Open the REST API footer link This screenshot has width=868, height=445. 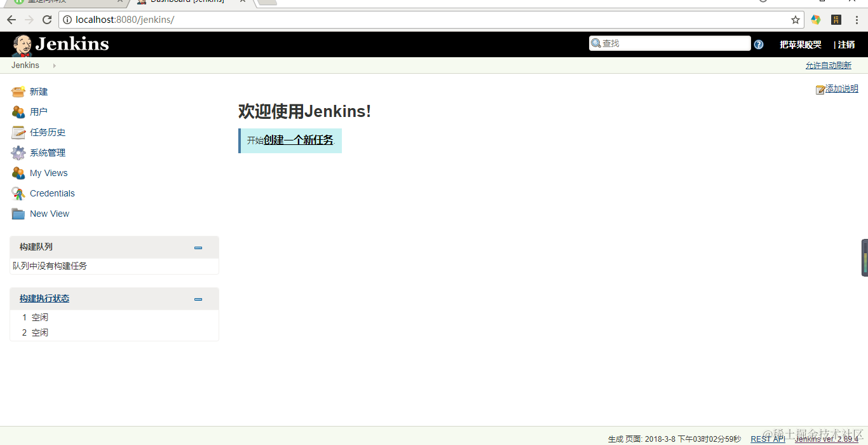[x=768, y=439]
